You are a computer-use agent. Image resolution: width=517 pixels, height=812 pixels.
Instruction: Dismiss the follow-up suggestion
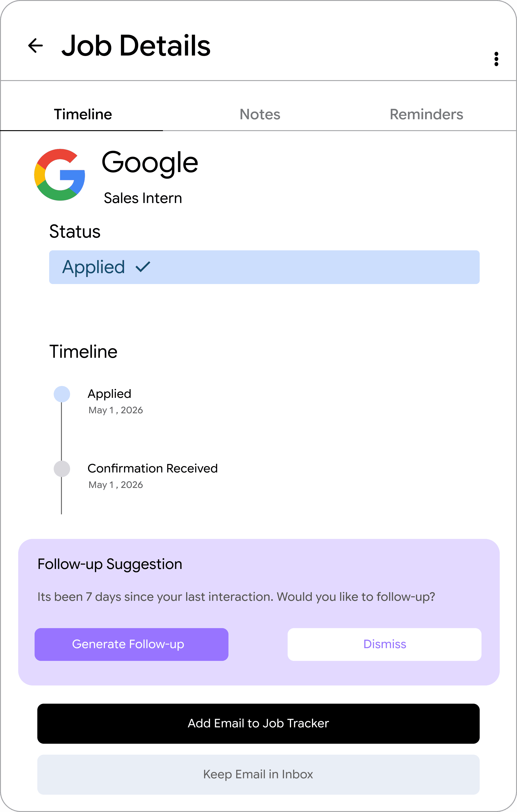[x=384, y=644]
